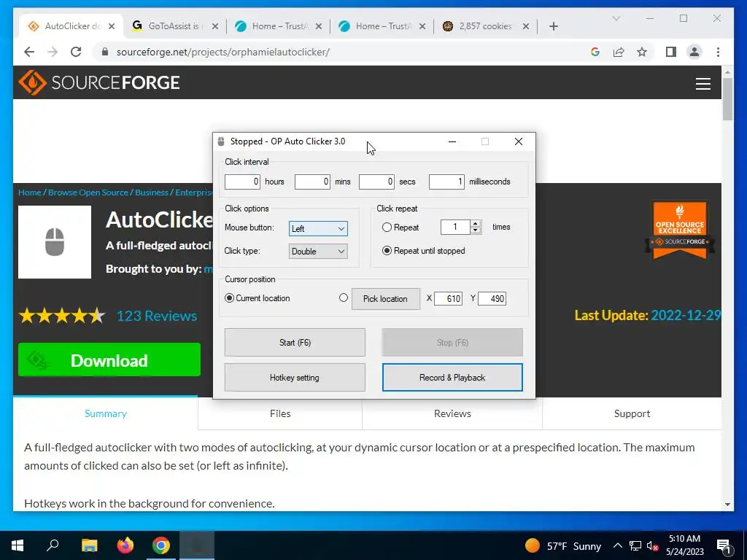The image size is (747, 560).
Task: Click the mins interval field
Action: click(x=312, y=182)
